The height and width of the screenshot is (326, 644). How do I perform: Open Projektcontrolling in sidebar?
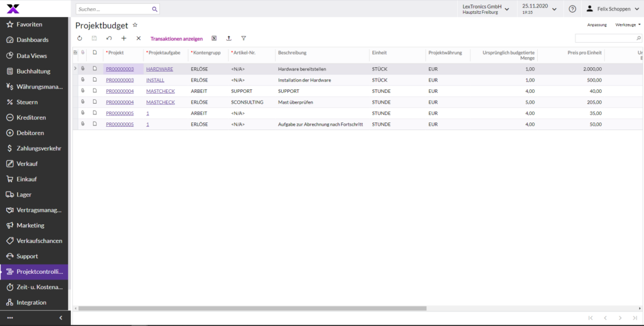pyautogui.click(x=34, y=271)
